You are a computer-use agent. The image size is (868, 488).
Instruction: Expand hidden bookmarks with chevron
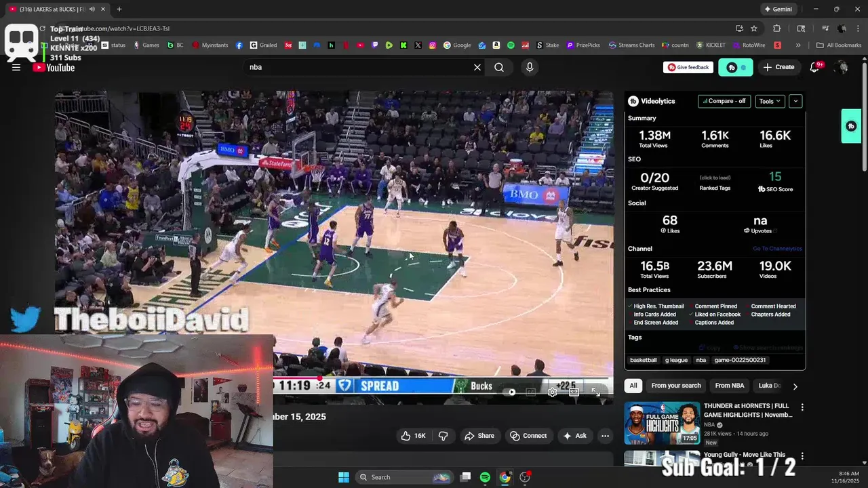click(798, 45)
